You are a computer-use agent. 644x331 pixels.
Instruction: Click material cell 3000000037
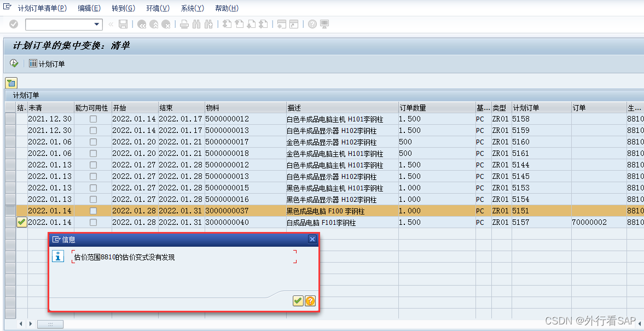pyautogui.click(x=246, y=211)
